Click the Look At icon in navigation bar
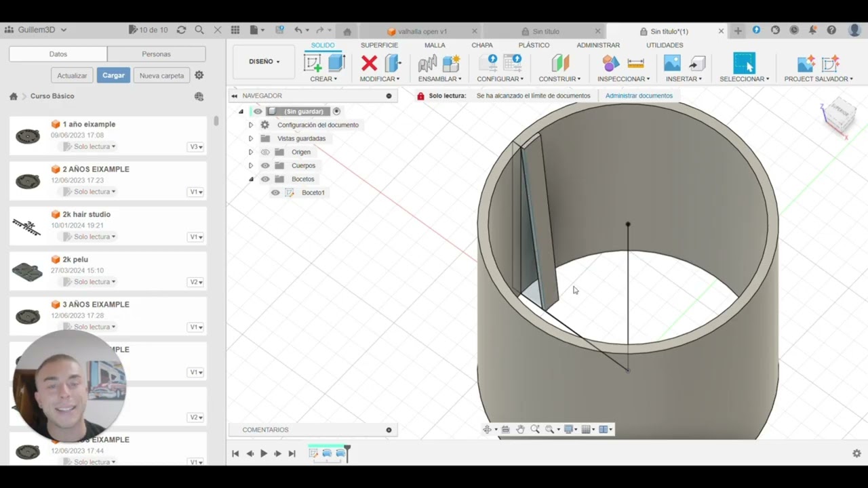The image size is (868, 488). pyautogui.click(x=505, y=429)
